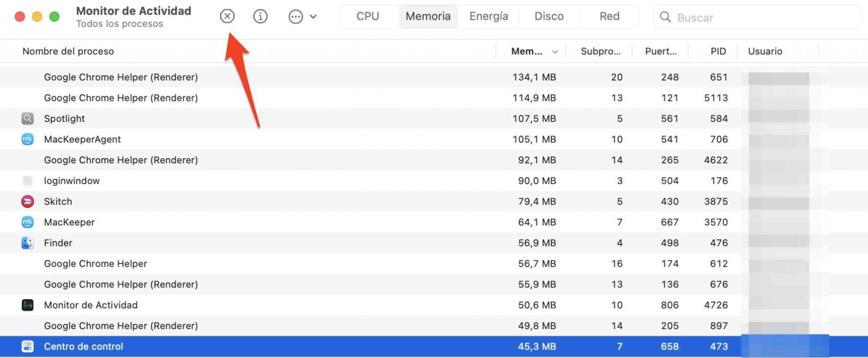Click the Centro de control row icon
The image size is (868, 358).
27,346
